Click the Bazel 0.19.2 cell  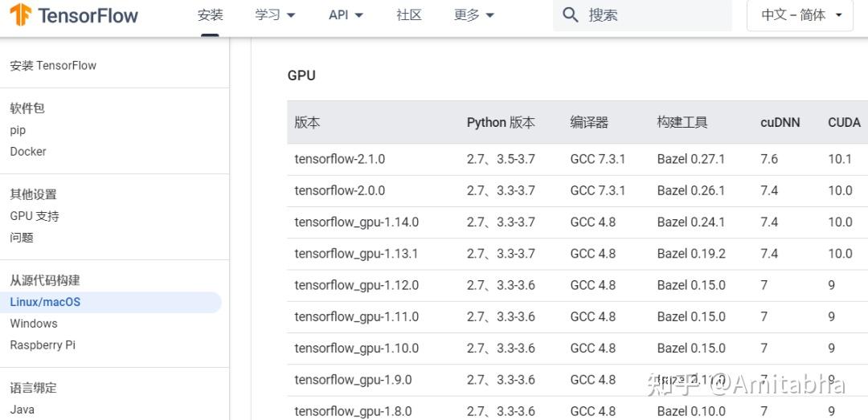click(691, 254)
